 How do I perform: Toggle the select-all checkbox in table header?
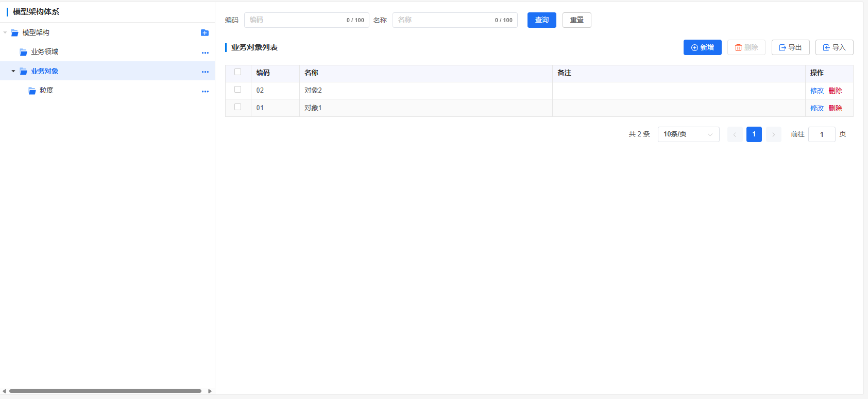(237, 72)
